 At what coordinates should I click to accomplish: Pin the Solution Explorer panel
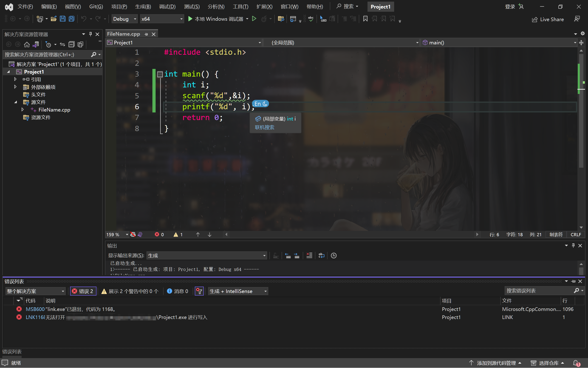(x=90, y=34)
